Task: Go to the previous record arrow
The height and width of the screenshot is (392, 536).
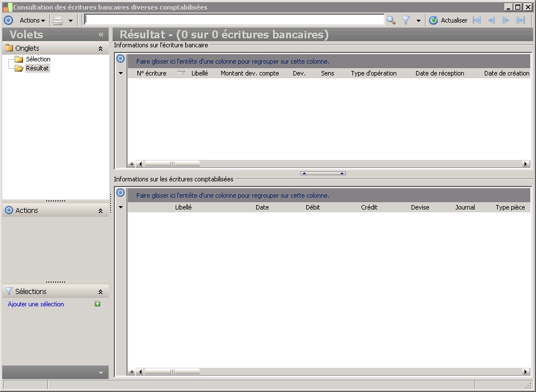Action: [x=492, y=20]
